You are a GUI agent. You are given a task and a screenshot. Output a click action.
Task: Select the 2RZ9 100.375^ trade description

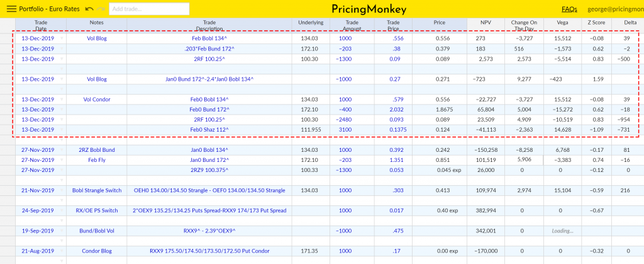(209, 170)
